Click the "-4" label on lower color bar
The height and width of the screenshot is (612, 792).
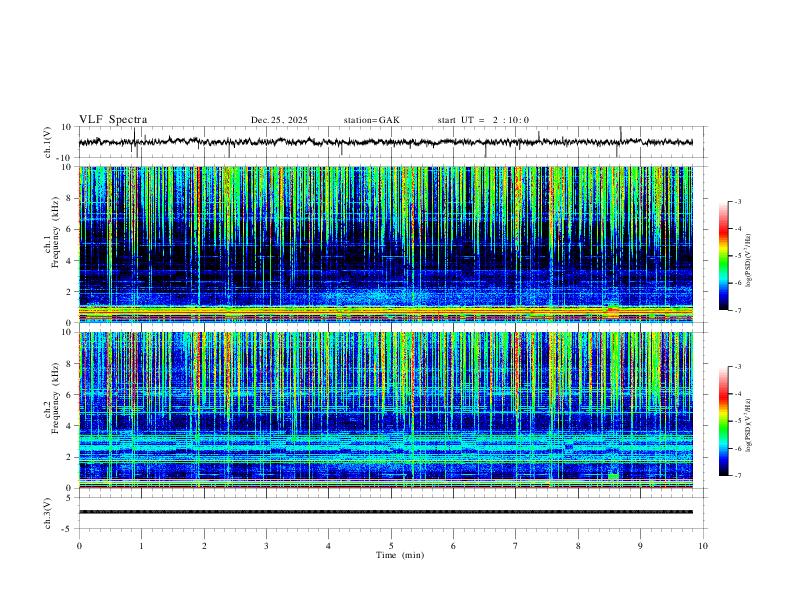coord(737,394)
